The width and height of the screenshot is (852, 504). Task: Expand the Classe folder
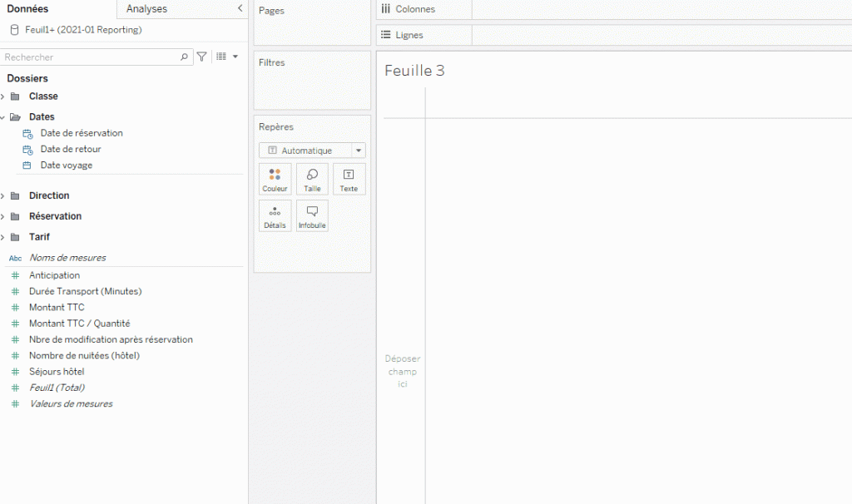click(2, 96)
